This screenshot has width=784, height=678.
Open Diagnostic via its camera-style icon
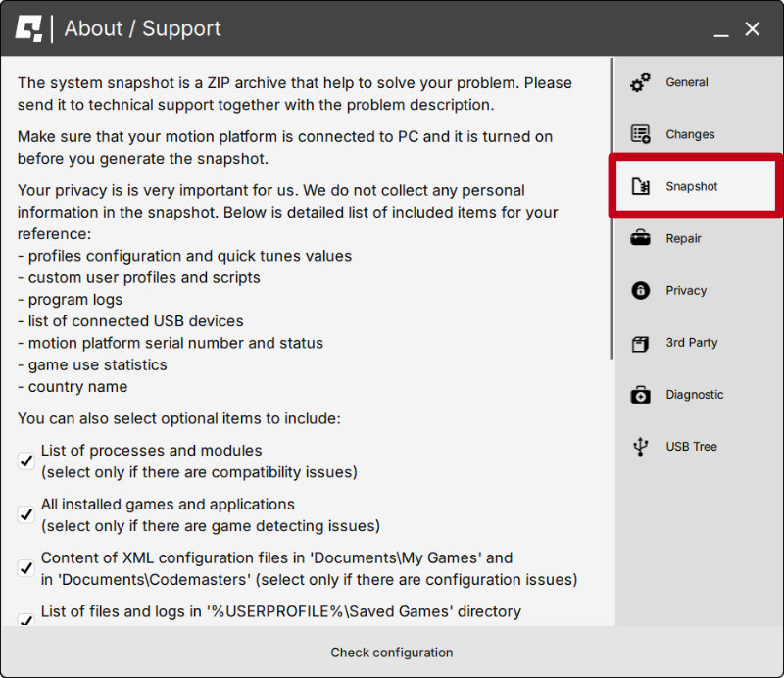pyautogui.click(x=642, y=394)
